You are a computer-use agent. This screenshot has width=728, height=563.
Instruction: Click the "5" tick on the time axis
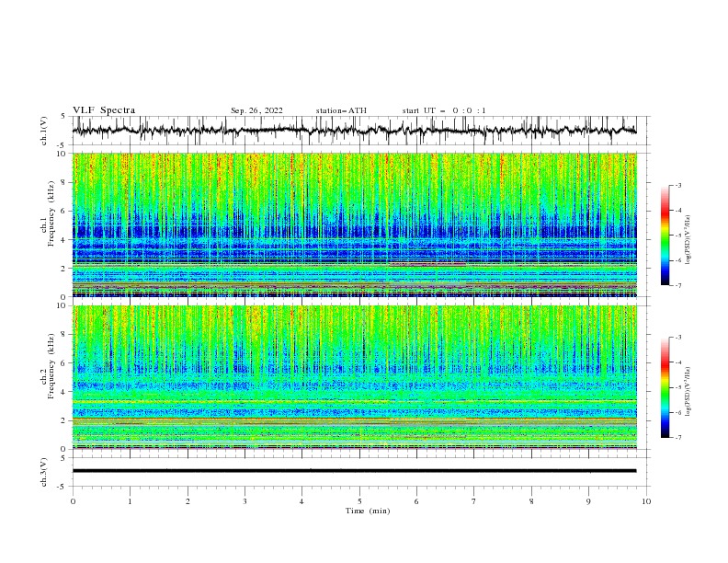(359, 501)
